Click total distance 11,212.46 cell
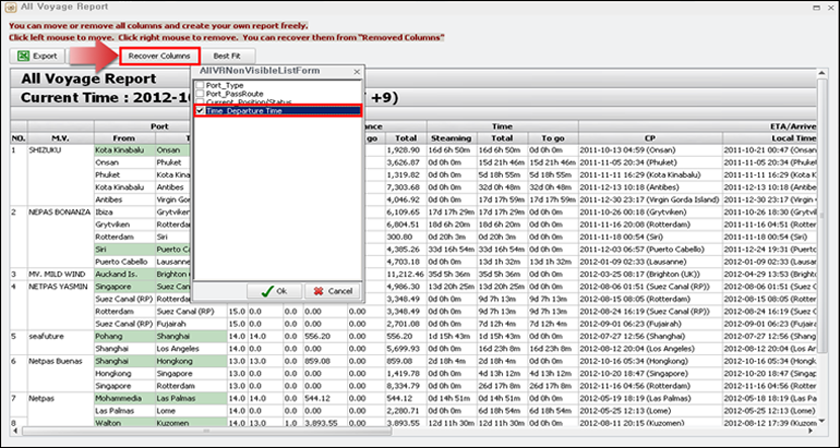The height and width of the screenshot is (448, 840). [406, 274]
